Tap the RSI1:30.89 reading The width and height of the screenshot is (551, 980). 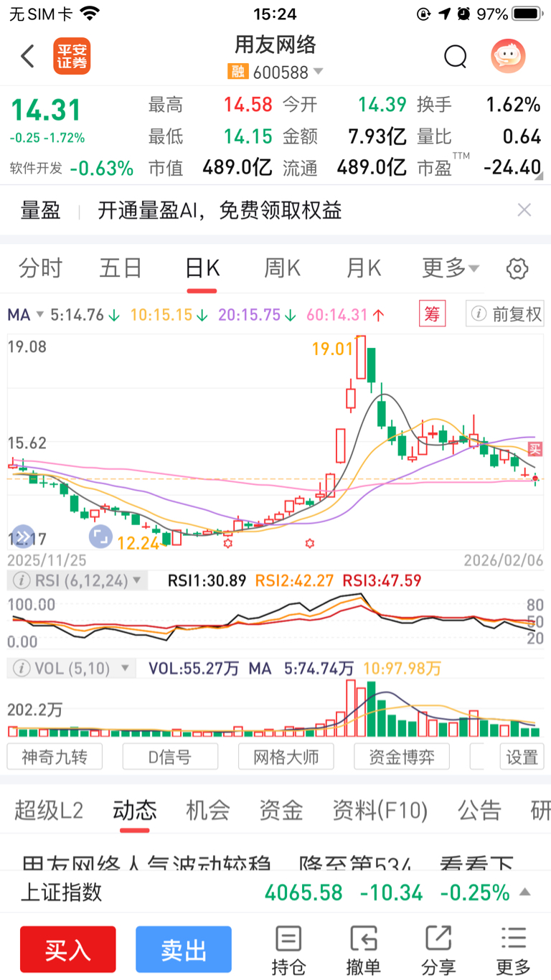click(x=207, y=580)
